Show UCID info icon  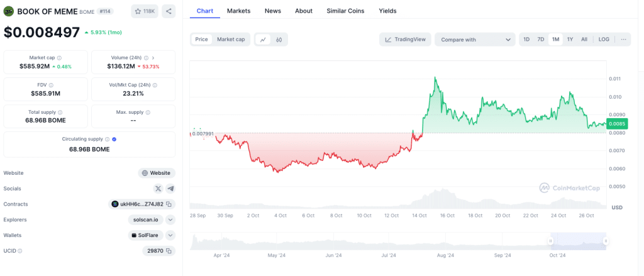(x=19, y=250)
